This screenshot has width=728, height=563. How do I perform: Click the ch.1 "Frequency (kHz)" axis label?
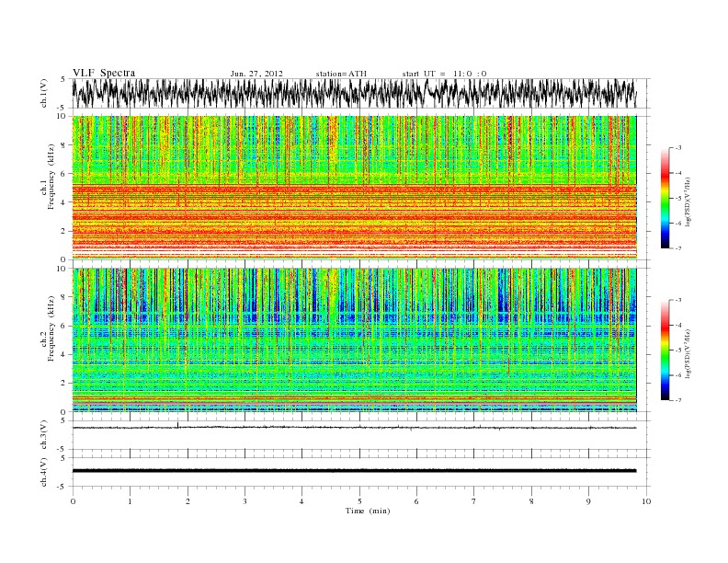click(x=51, y=177)
